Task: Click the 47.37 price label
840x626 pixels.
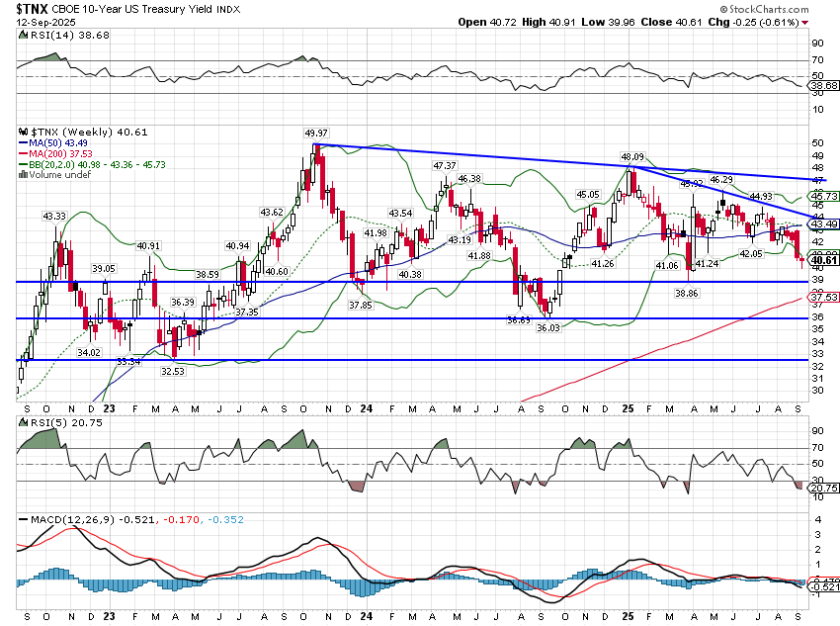Action: point(445,166)
